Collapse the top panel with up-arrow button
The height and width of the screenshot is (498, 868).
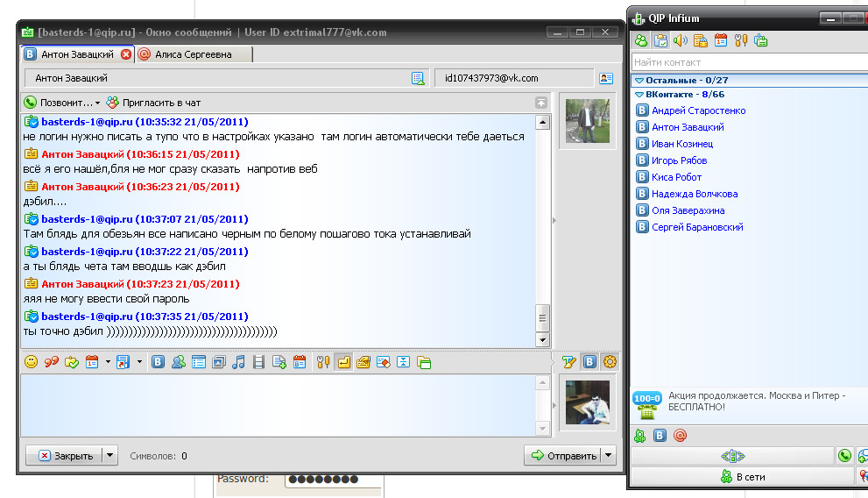coord(540,103)
